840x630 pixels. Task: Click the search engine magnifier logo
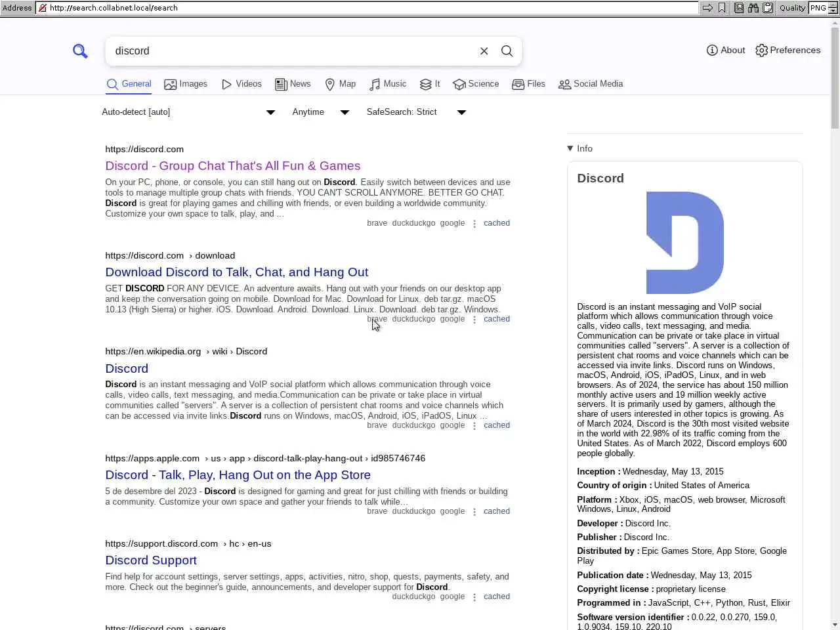pyautogui.click(x=80, y=51)
